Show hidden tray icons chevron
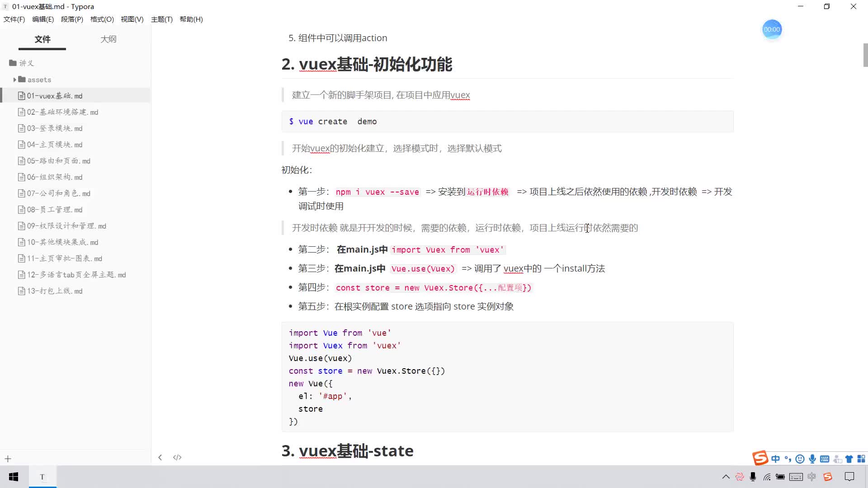Viewport: 868px width, 488px height. (726, 477)
